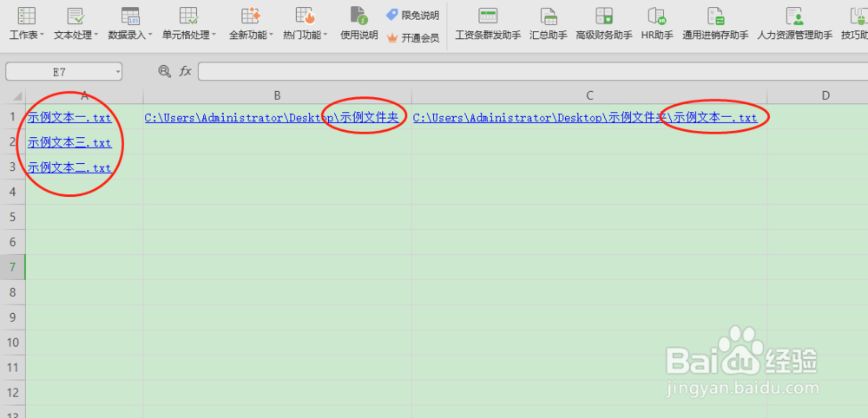Select row 1 header
This screenshot has width=868, height=418.
(13, 117)
